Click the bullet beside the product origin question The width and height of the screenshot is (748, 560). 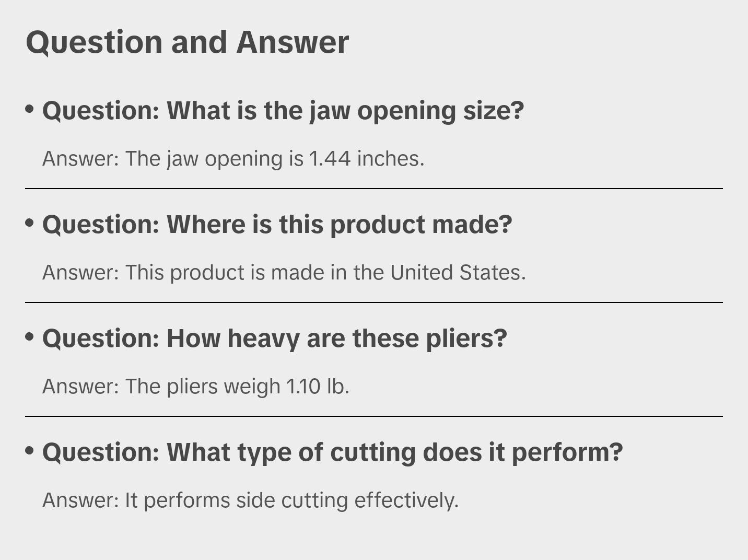(x=30, y=223)
